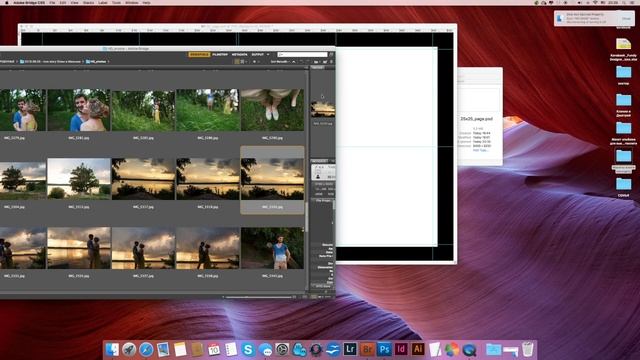640x360 pixels.
Task: Toggle ascending sort order arrow
Action: coord(293,62)
